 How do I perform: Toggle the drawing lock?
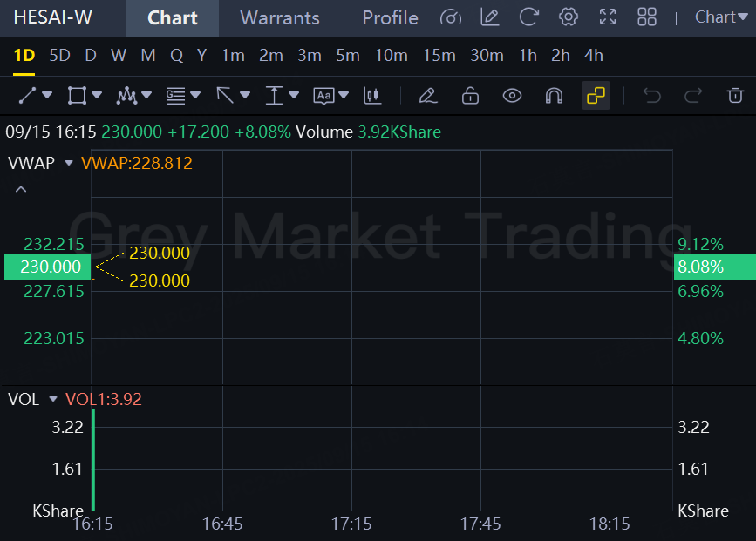pos(470,95)
